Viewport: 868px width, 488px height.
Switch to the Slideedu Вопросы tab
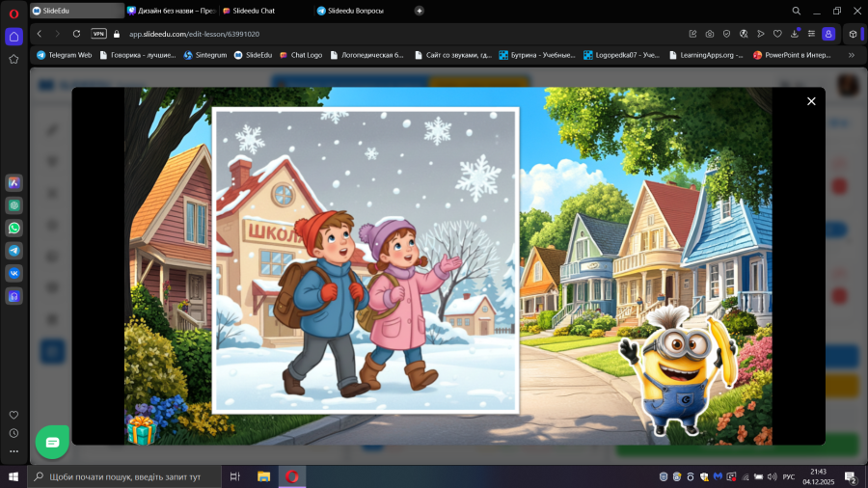(x=355, y=11)
